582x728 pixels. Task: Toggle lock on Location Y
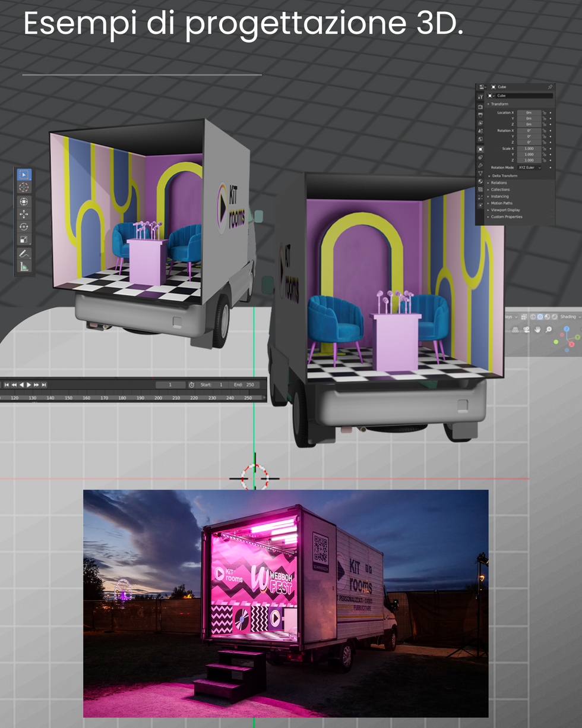(544, 118)
